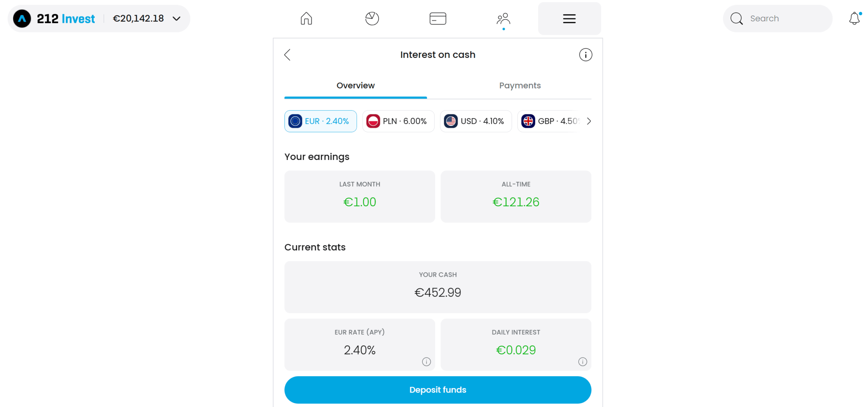The image size is (868, 407).
Task: Show info for EUR rate (APY)
Action: point(426,361)
